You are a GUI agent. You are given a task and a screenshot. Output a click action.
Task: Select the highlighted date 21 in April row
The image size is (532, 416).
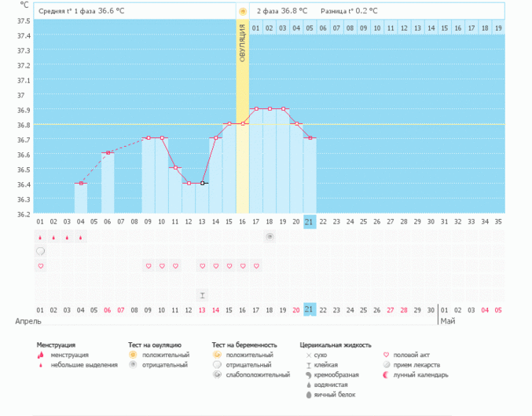click(x=310, y=309)
